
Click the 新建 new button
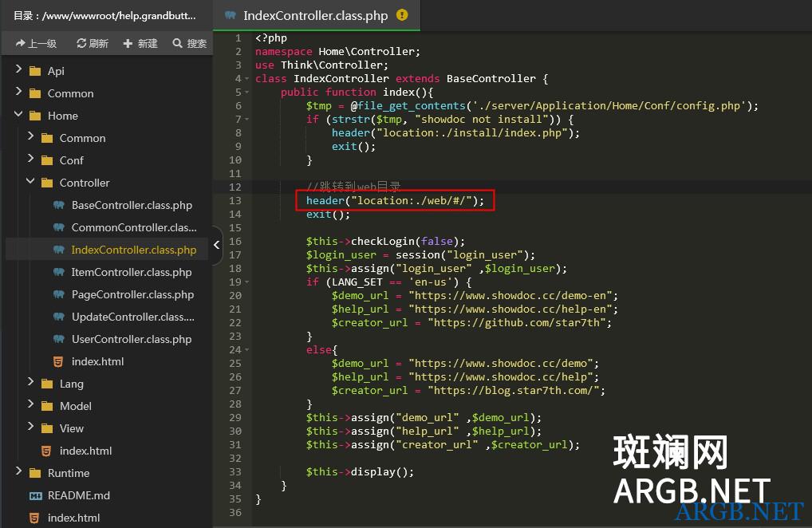tap(140, 43)
